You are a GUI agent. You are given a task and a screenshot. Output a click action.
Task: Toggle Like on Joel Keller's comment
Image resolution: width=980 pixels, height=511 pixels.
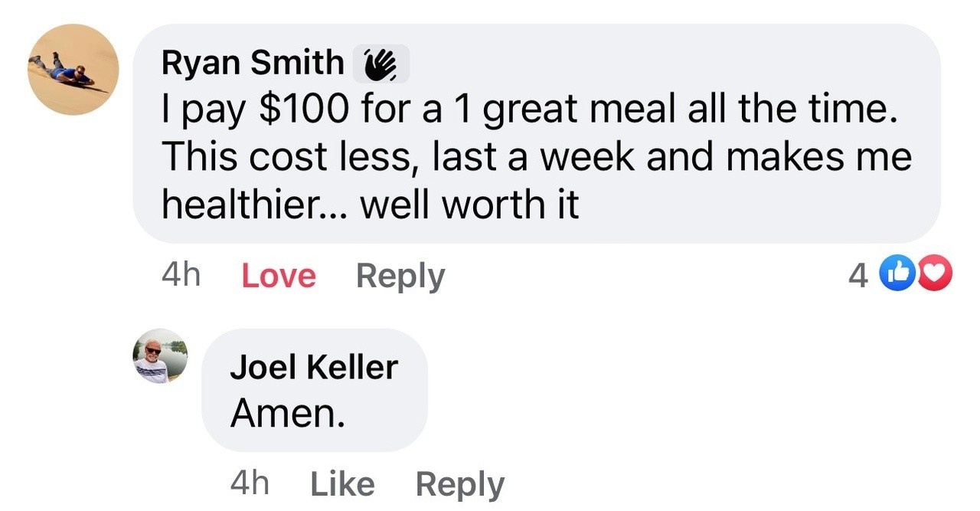pyautogui.click(x=342, y=484)
